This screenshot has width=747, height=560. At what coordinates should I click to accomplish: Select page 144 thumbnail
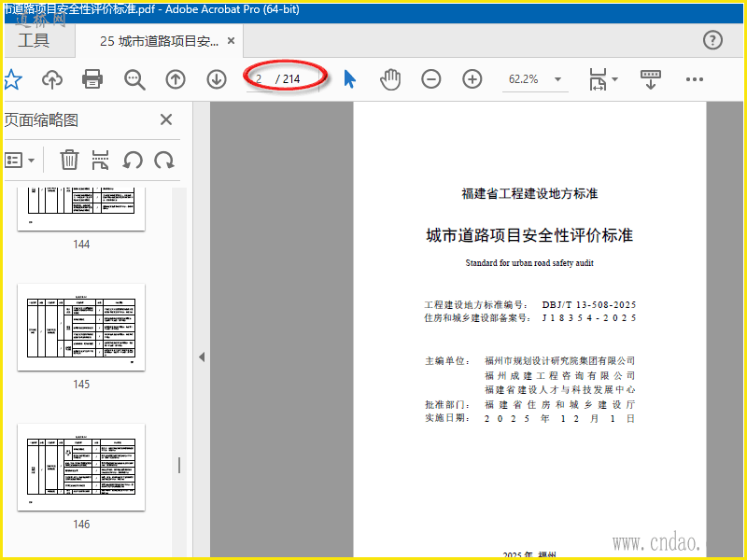pos(81,208)
